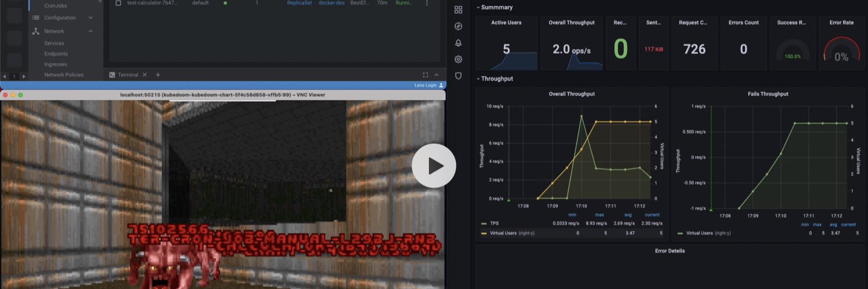
Task: Click the green container status indicator
Action: tap(225, 3)
